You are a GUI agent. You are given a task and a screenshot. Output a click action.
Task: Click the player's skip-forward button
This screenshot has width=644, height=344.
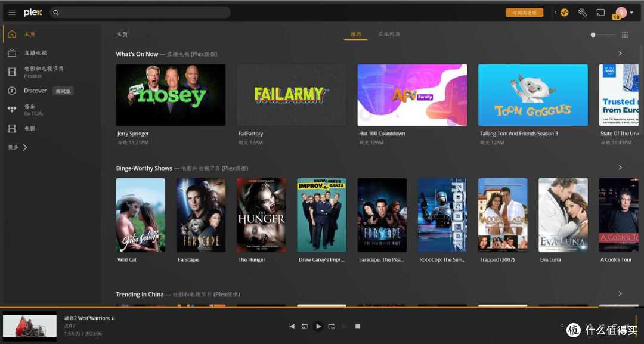pyautogui.click(x=332, y=326)
